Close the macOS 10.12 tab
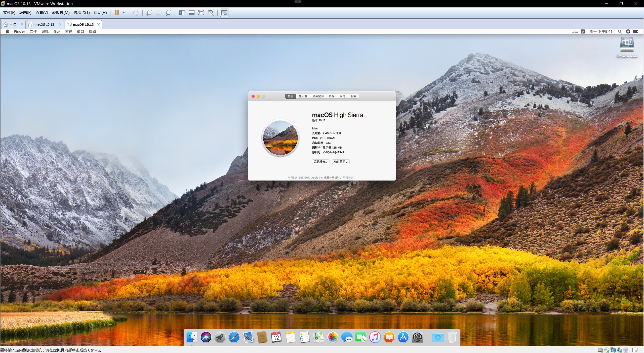 [60, 24]
